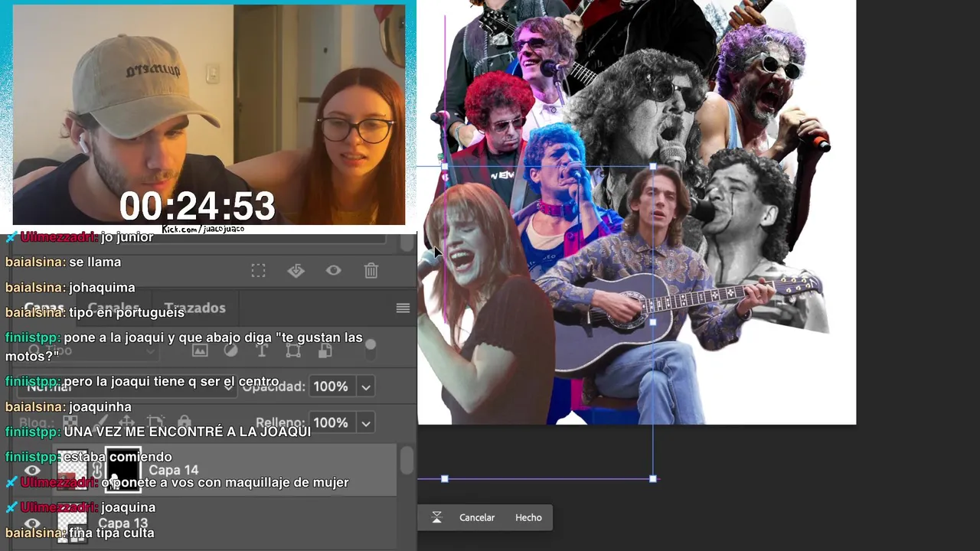Select the Capa 14 layer name
Viewport: 980px width, 551px height.
[x=174, y=471]
